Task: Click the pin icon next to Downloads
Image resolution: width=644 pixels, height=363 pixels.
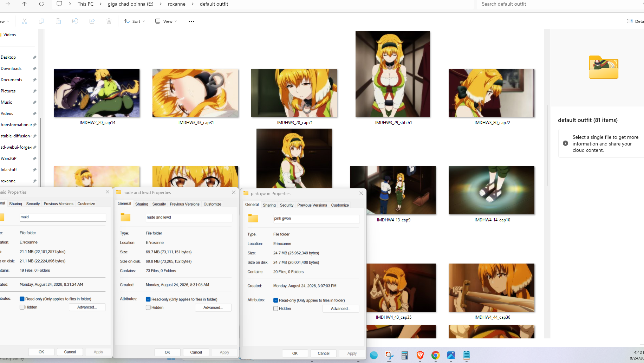Action: pos(34,69)
